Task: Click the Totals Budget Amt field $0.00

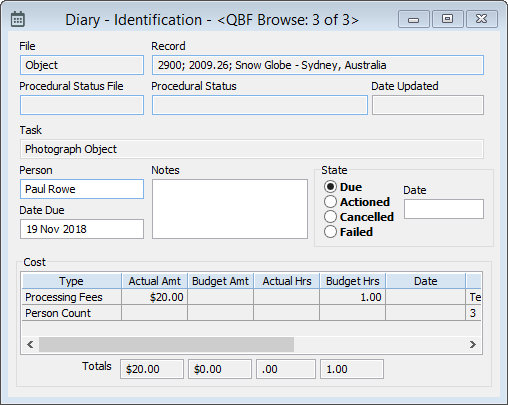Action: pyautogui.click(x=220, y=369)
